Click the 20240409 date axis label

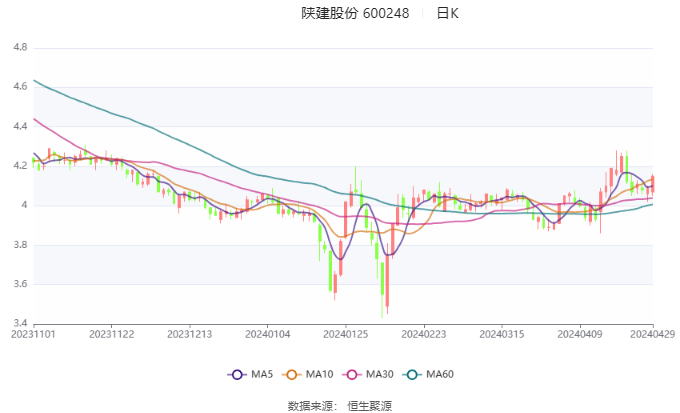point(580,334)
